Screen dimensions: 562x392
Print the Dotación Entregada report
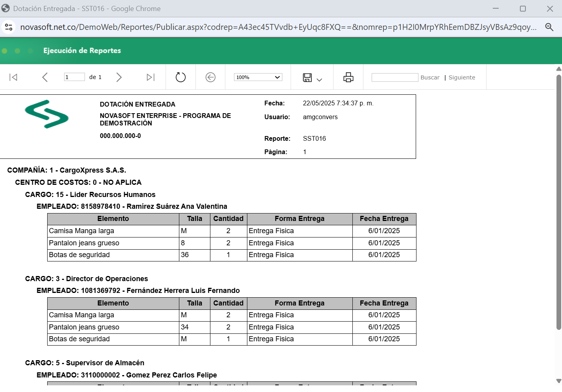pos(348,77)
